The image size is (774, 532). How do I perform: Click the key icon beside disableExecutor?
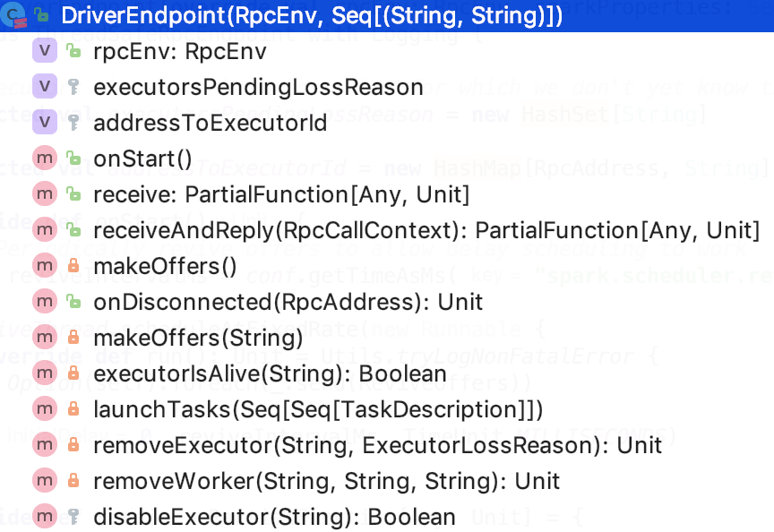coord(73,517)
